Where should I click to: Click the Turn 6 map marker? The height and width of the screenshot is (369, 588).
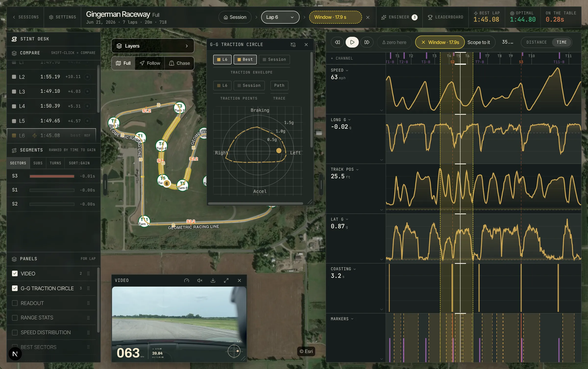(x=183, y=185)
